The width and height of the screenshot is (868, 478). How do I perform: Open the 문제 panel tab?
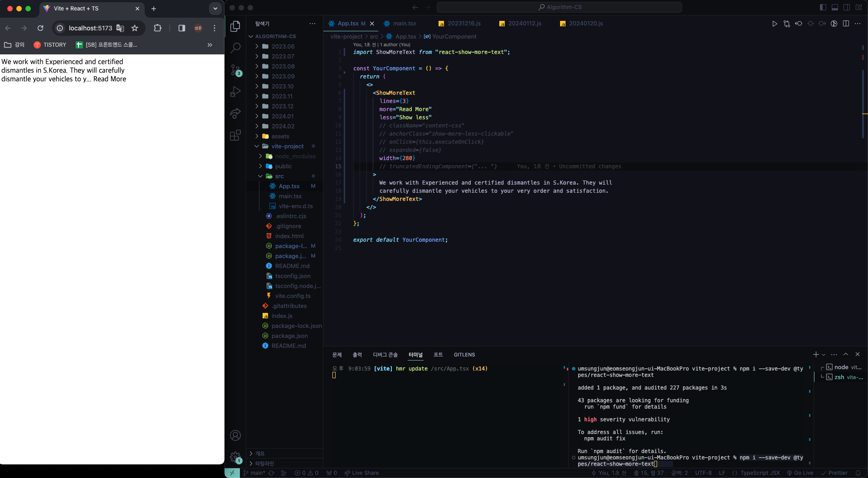pyautogui.click(x=337, y=355)
